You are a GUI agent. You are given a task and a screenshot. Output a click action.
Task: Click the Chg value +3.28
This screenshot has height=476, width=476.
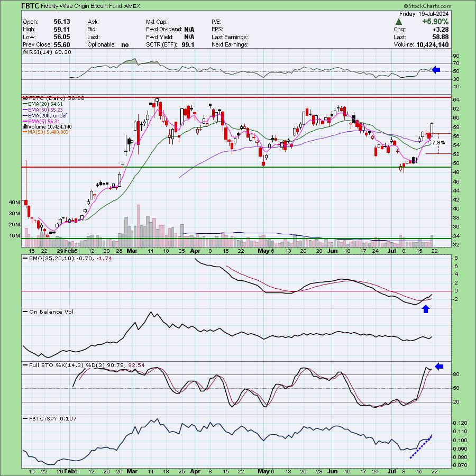pyautogui.click(x=441, y=30)
